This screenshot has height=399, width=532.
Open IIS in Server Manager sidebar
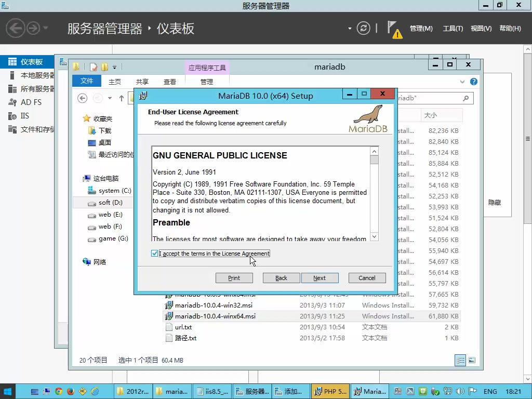[x=27, y=116]
